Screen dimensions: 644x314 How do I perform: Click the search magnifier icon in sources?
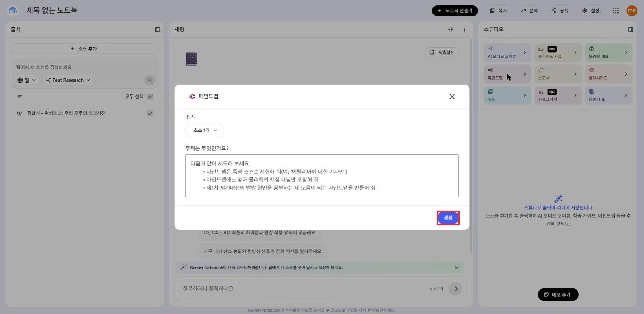click(150, 80)
